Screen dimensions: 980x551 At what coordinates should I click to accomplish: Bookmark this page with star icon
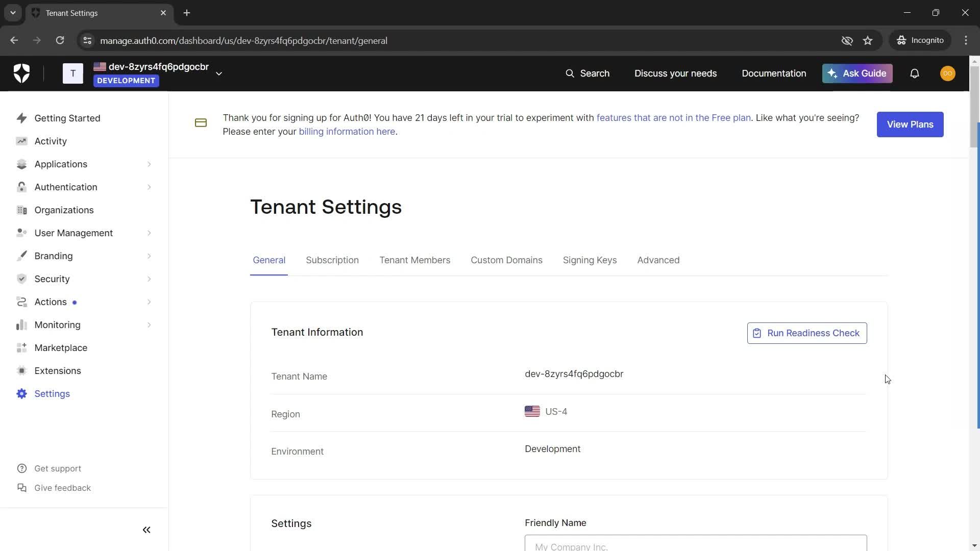pos(868,40)
